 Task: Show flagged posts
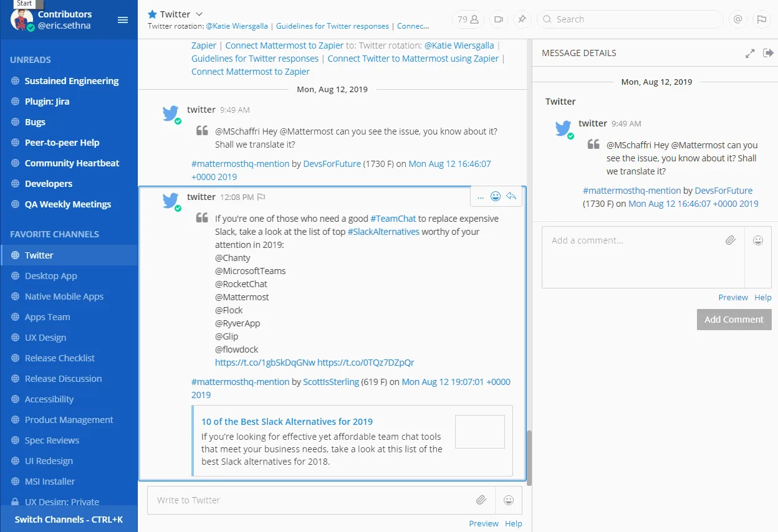point(761,19)
